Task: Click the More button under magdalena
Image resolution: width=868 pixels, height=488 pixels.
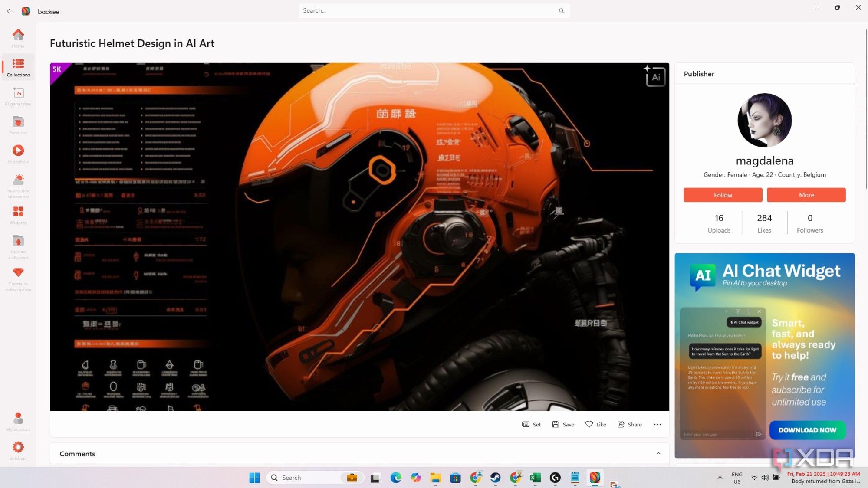Action: pyautogui.click(x=806, y=195)
